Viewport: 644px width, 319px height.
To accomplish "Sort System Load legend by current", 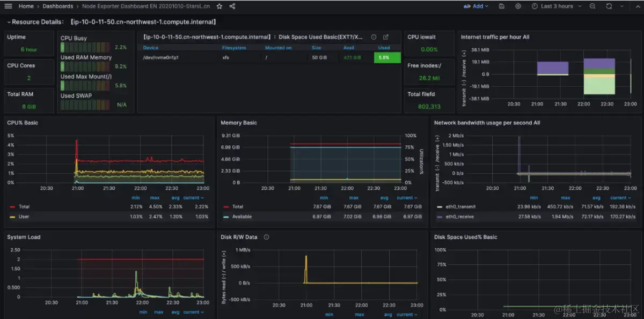I will click(193, 312).
